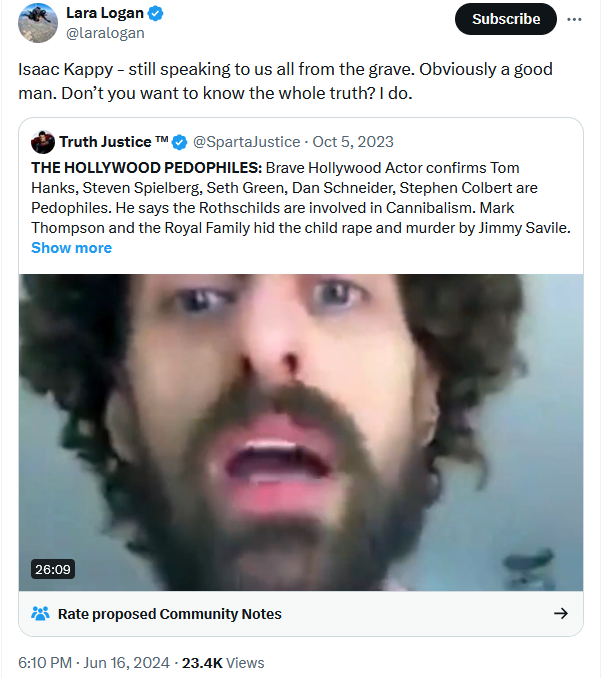Click the @SpartaJustice handle
Viewport: 602px width, 678px height.
(x=247, y=142)
